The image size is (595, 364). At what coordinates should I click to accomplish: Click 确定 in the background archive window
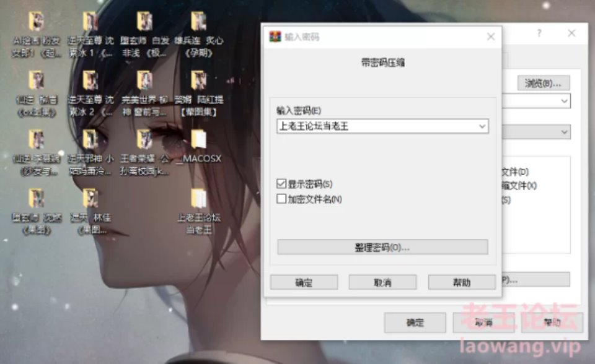tap(415, 323)
